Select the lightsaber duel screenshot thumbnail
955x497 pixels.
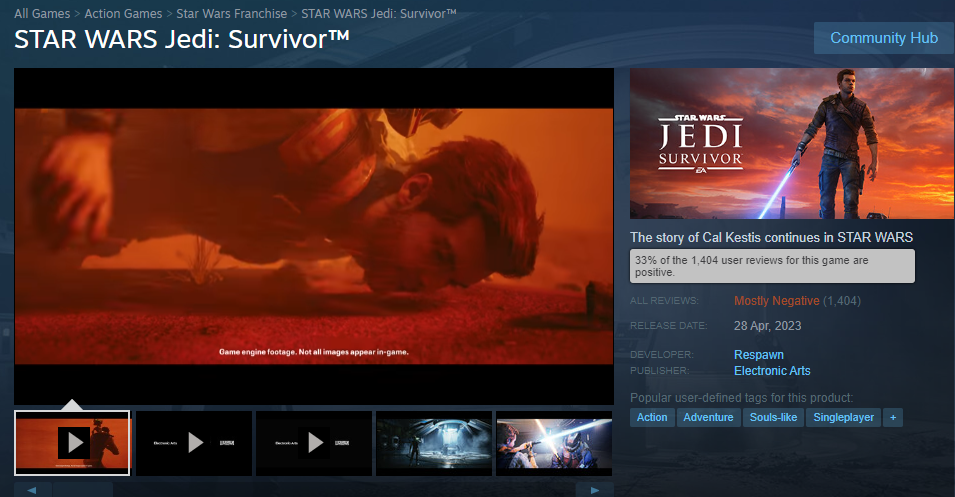tap(554, 443)
